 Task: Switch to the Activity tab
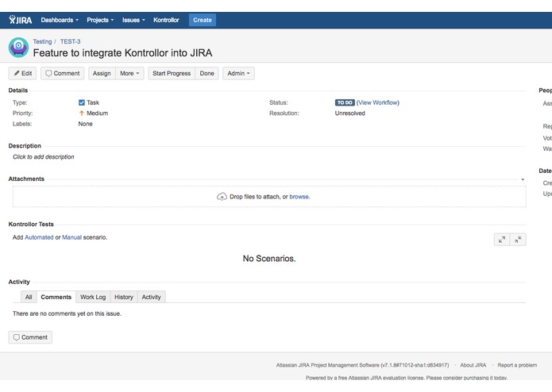click(151, 297)
